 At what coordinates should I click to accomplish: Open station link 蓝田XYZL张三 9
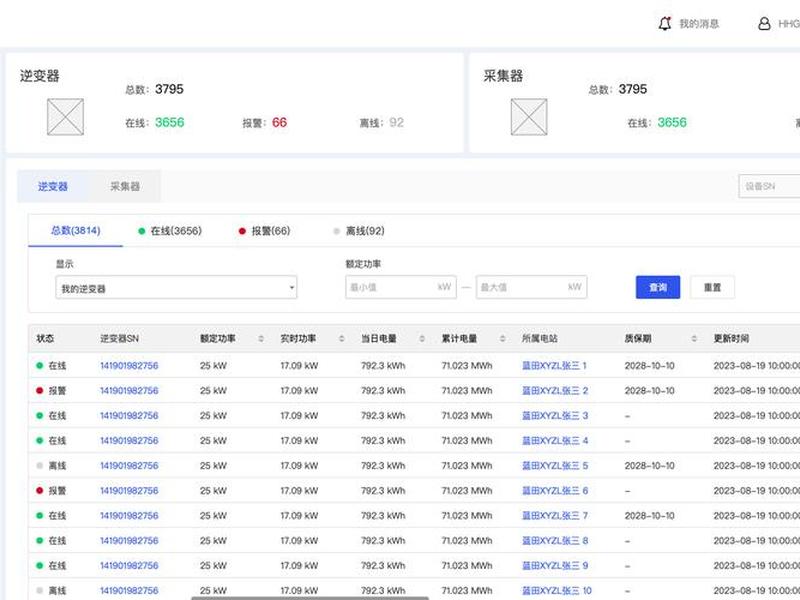(x=555, y=566)
